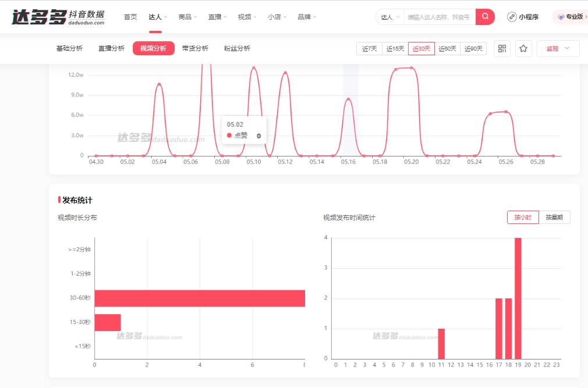Click the star favorite icon in the toolbar
Screen dimensions: 588x388
[523, 49]
